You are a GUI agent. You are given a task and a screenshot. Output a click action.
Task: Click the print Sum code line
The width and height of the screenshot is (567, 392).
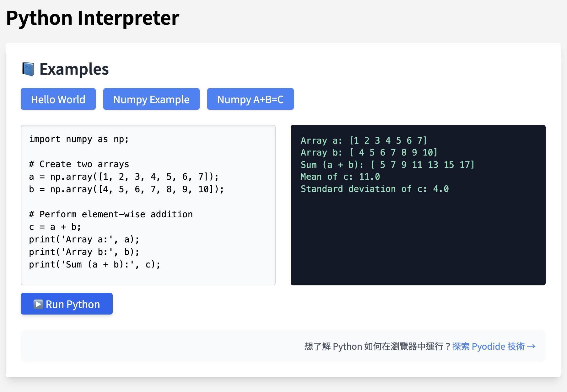(95, 265)
